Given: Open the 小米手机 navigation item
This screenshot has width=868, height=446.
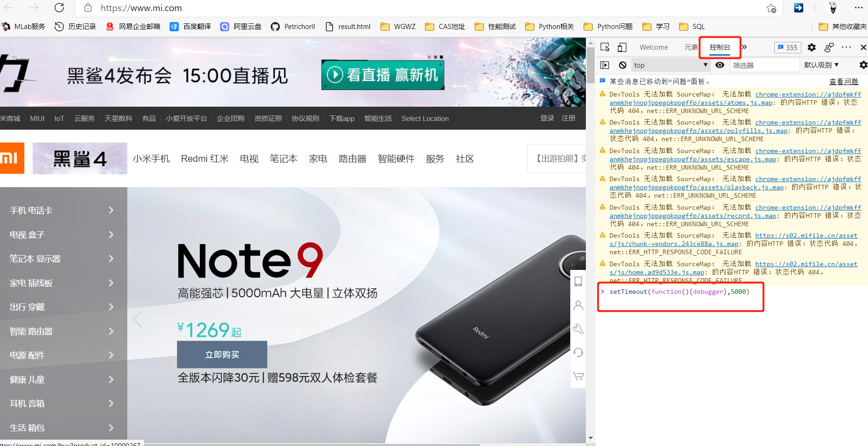Looking at the screenshot, I should click(x=151, y=159).
